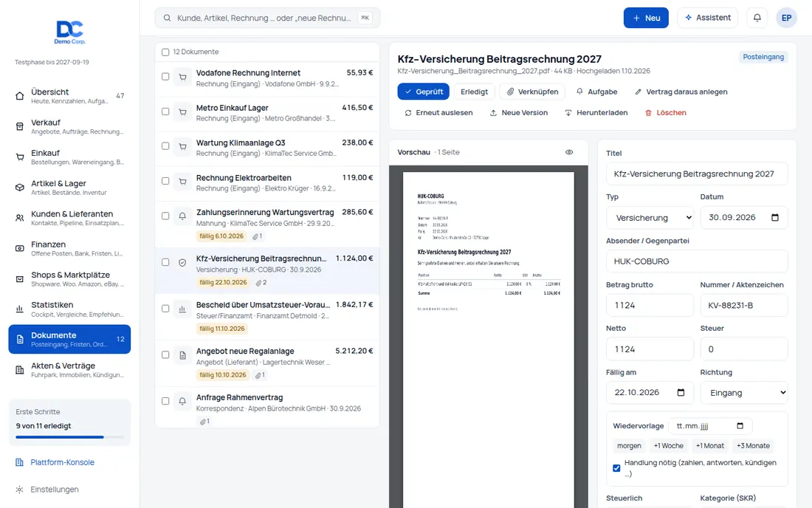The image size is (812, 508).
Task: Click the Artikel & Lager box icon
Action: coord(20,188)
